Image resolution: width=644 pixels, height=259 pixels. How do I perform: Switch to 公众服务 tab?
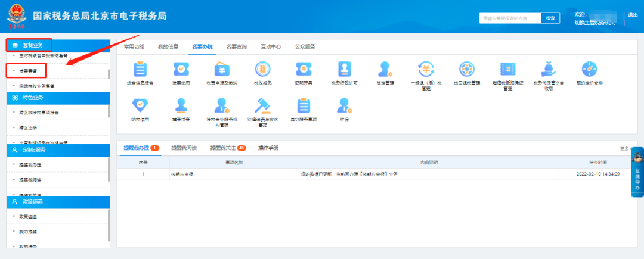click(x=305, y=46)
